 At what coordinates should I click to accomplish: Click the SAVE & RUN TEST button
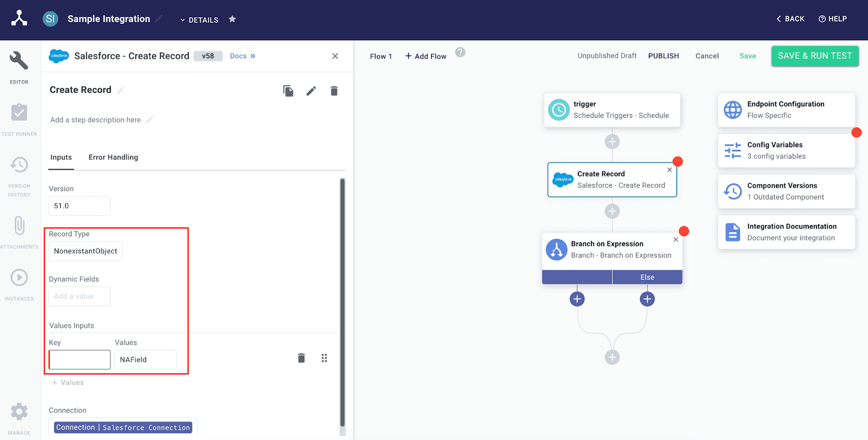click(815, 56)
